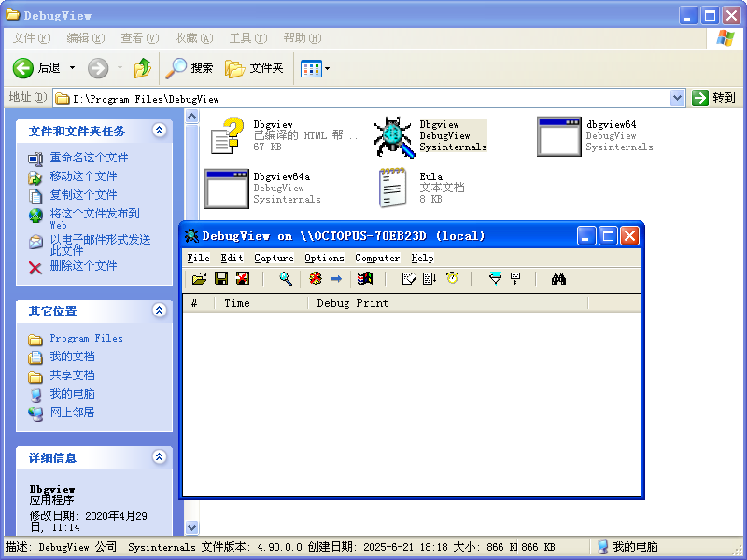Image resolution: width=747 pixels, height=560 pixels.
Task: Go to Program Files in Other Places
Action: click(x=86, y=339)
